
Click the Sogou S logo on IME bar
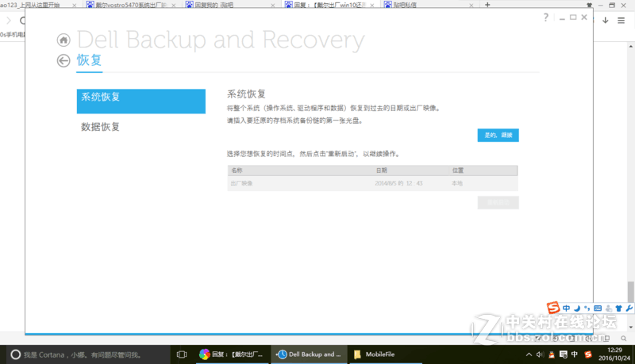[553, 308]
